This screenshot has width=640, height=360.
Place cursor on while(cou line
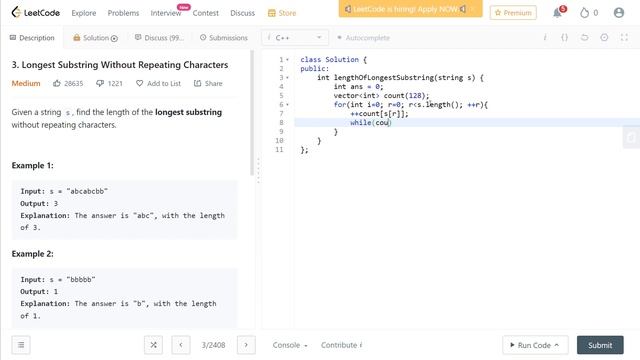click(467, 122)
